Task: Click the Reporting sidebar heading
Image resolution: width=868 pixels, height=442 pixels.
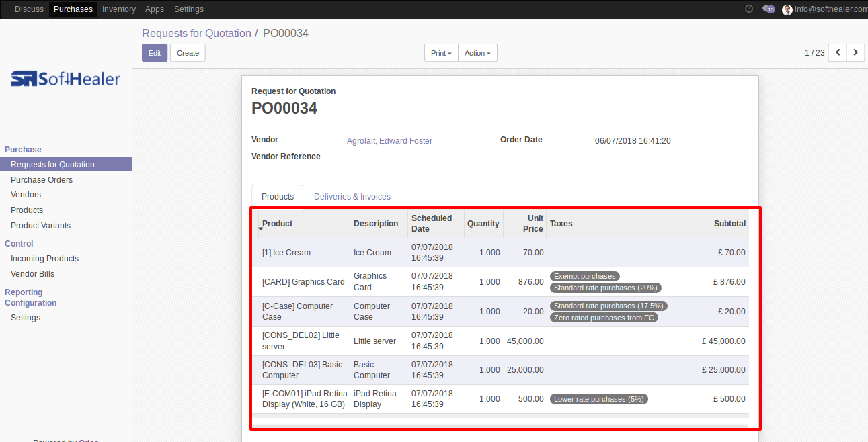Action: (24, 292)
